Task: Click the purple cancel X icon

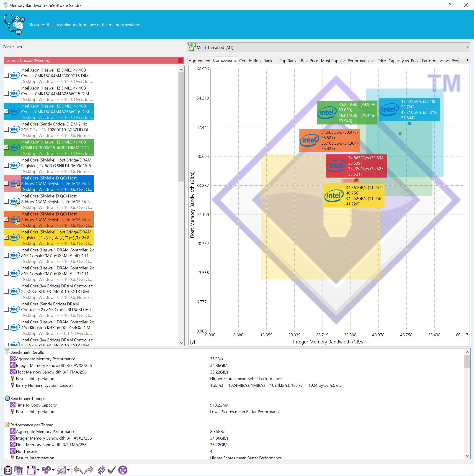Action: [123, 470]
